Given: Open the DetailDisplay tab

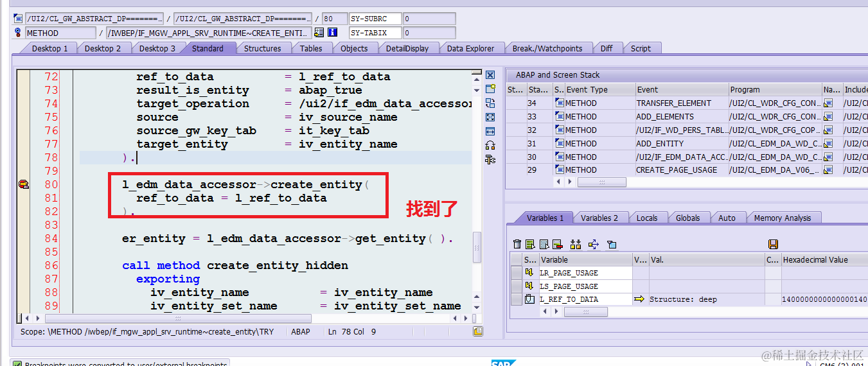Looking at the screenshot, I should [x=407, y=48].
